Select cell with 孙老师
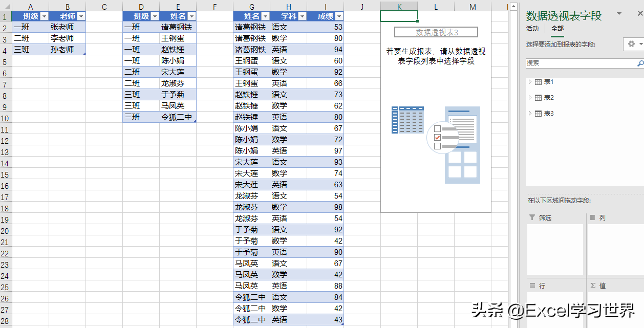 coord(68,49)
